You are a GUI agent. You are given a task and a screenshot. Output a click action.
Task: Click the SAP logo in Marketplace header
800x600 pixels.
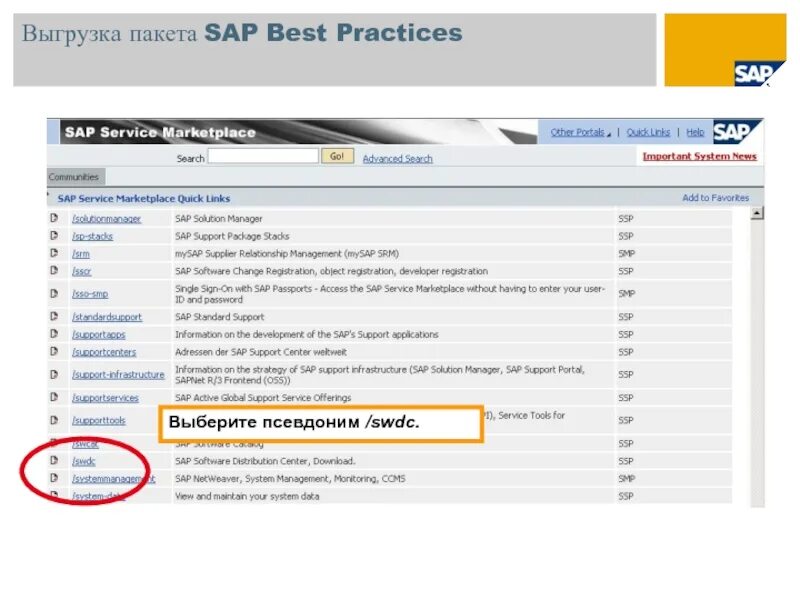pos(737,132)
